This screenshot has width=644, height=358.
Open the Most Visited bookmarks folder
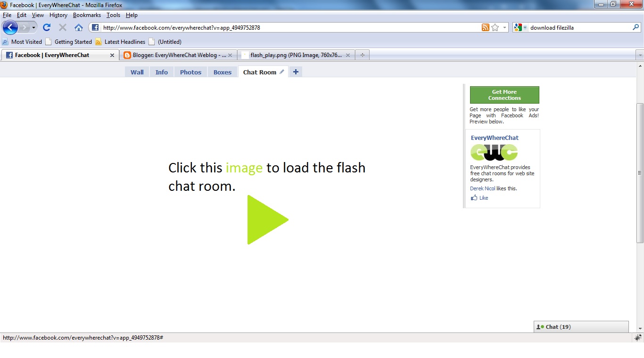tap(22, 41)
